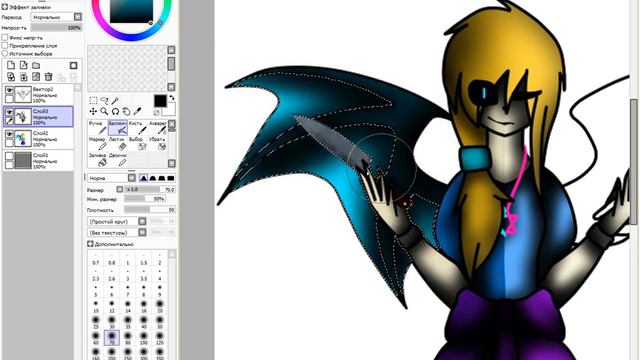Screen dimensions: 640x360
Task: Choose the flat square brush edge shape
Action: tap(171, 178)
